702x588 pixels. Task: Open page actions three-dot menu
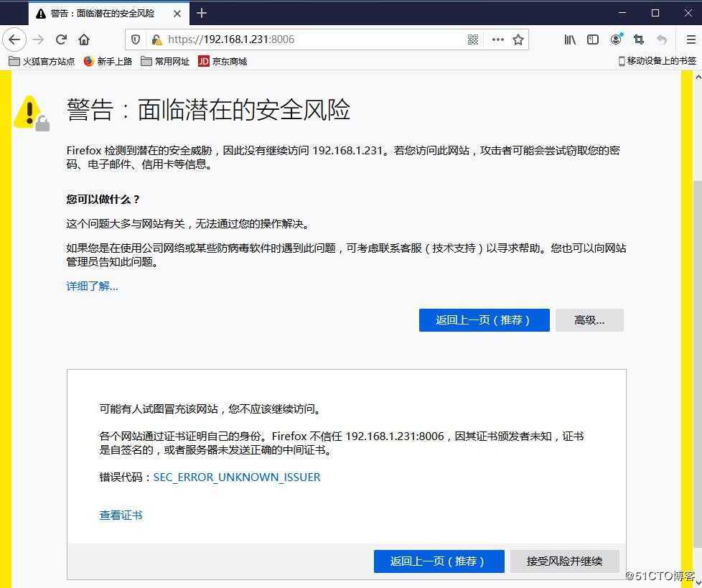coord(497,39)
